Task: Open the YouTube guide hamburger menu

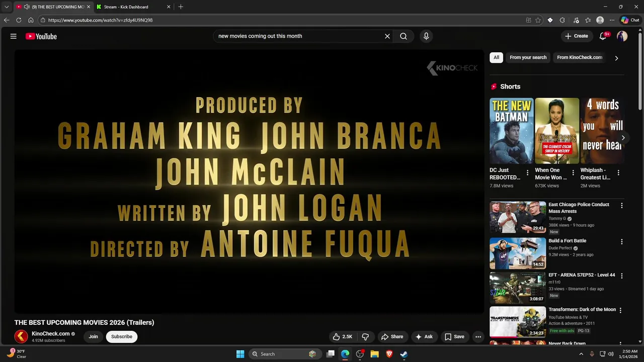Action: coord(14,36)
